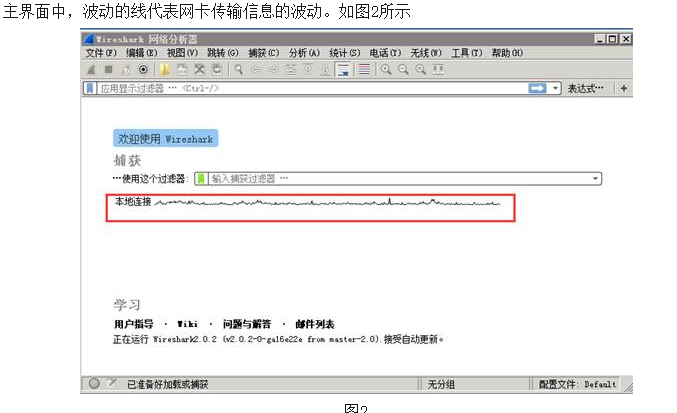
Task: Start capturing packets with shark fin icon
Action: [91, 69]
